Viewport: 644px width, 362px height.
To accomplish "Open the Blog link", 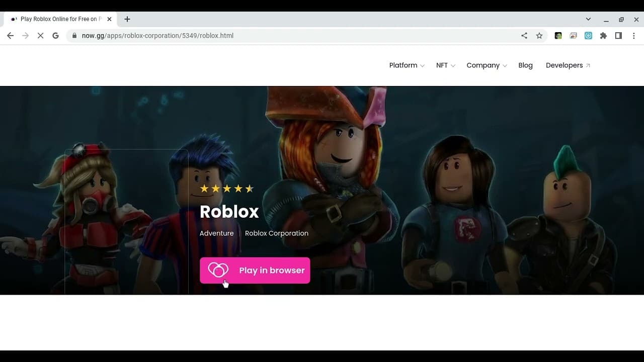I will (x=525, y=65).
